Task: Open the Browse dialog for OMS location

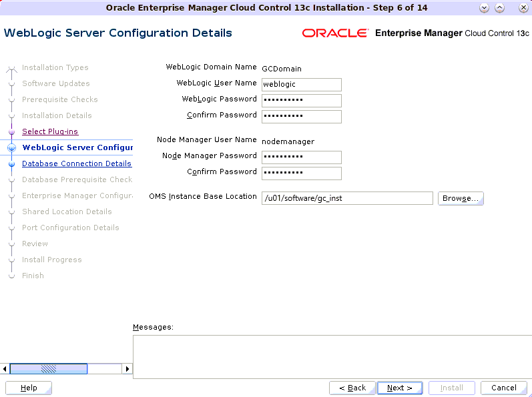Action: click(x=461, y=198)
